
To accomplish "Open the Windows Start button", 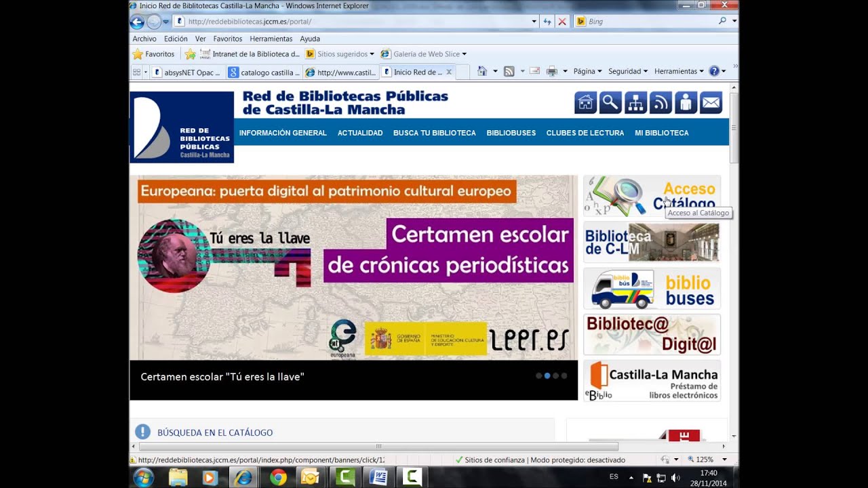I will [x=143, y=477].
